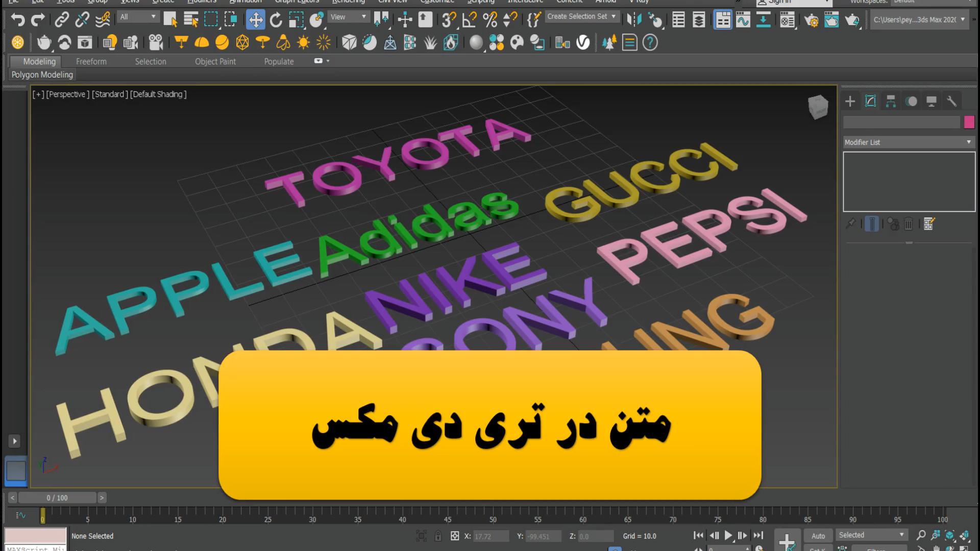Open Render Setup teapot icon

tap(811, 20)
